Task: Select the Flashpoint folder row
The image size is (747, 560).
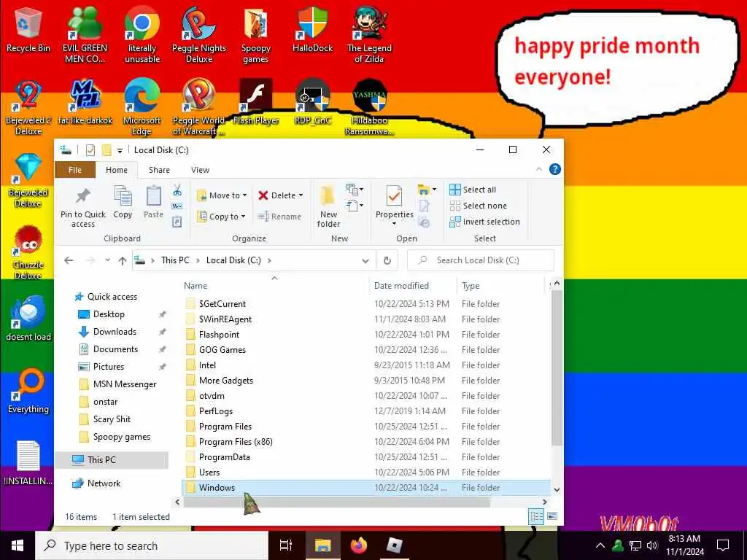Action: pos(366,334)
